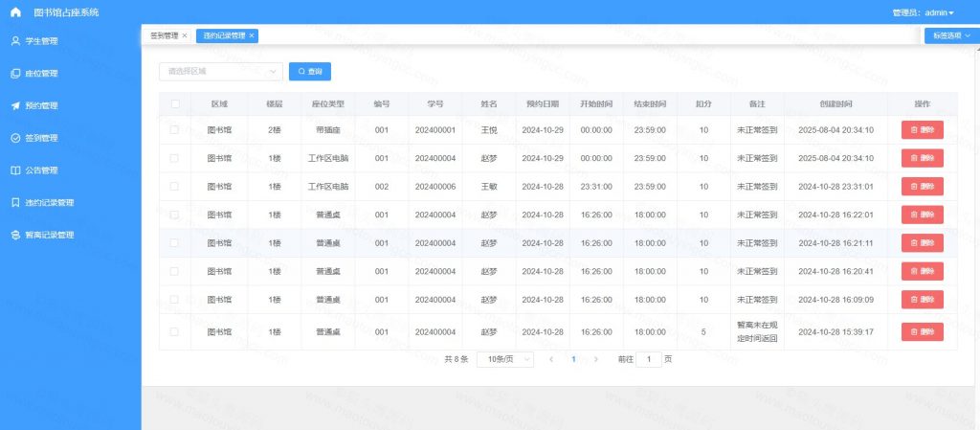This screenshot has height=430, width=980.
Task: Click student number 202400006 cell
Action: click(x=435, y=186)
